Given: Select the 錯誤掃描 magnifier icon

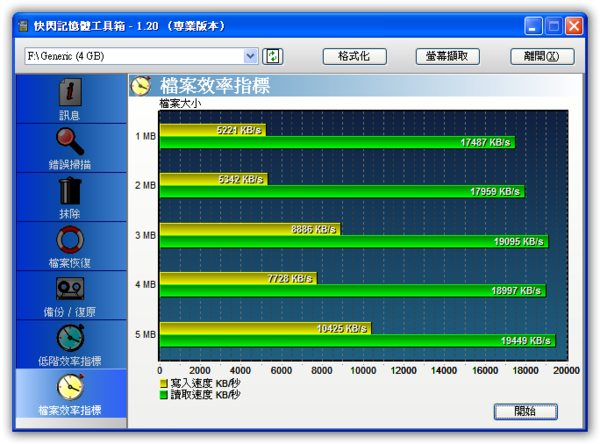Looking at the screenshot, I should [x=70, y=141].
